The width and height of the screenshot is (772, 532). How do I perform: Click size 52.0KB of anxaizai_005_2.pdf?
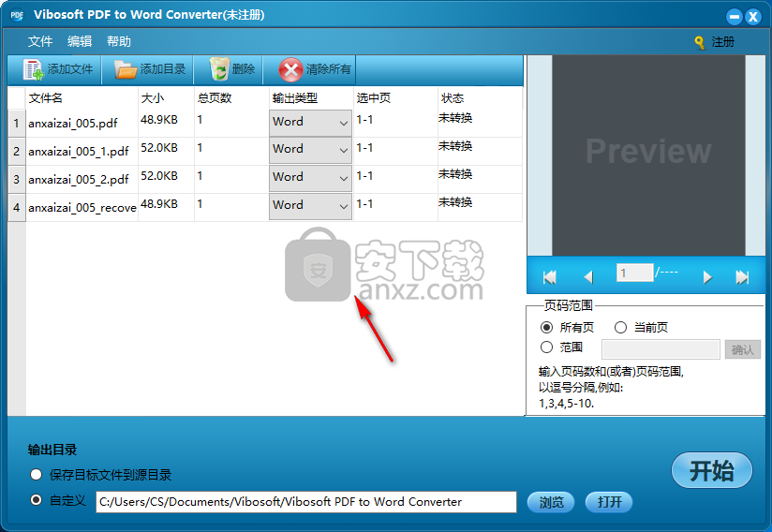tap(159, 176)
